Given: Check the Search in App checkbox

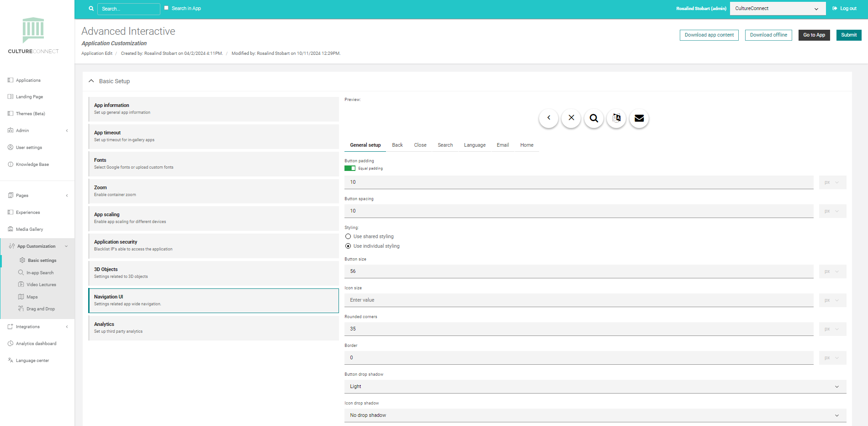Looking at the screenshot, I should [x=166, y=8].
